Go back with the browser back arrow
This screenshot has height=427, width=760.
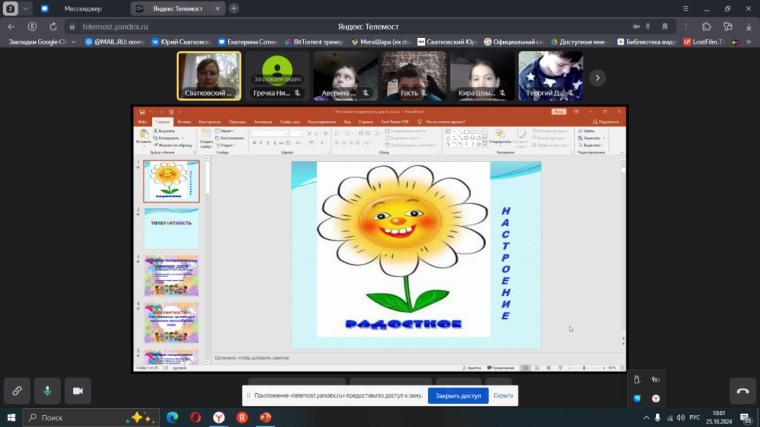11,27
